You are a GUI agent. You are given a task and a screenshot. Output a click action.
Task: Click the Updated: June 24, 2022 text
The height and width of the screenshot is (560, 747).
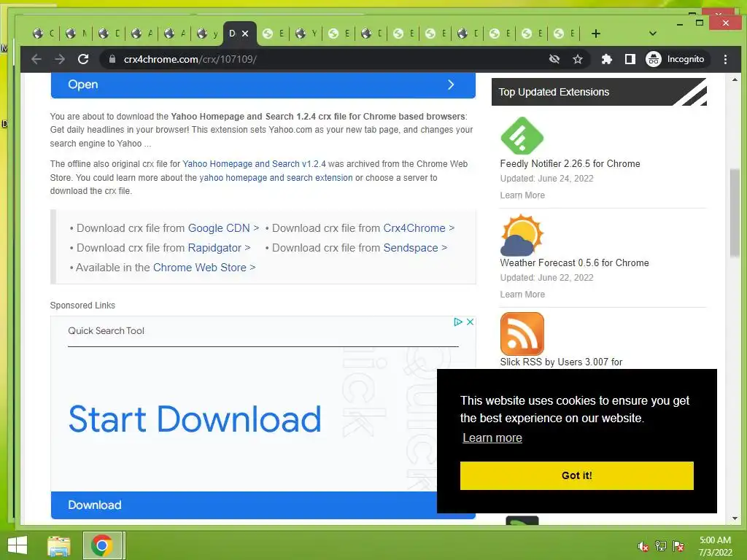click(546, 179)
